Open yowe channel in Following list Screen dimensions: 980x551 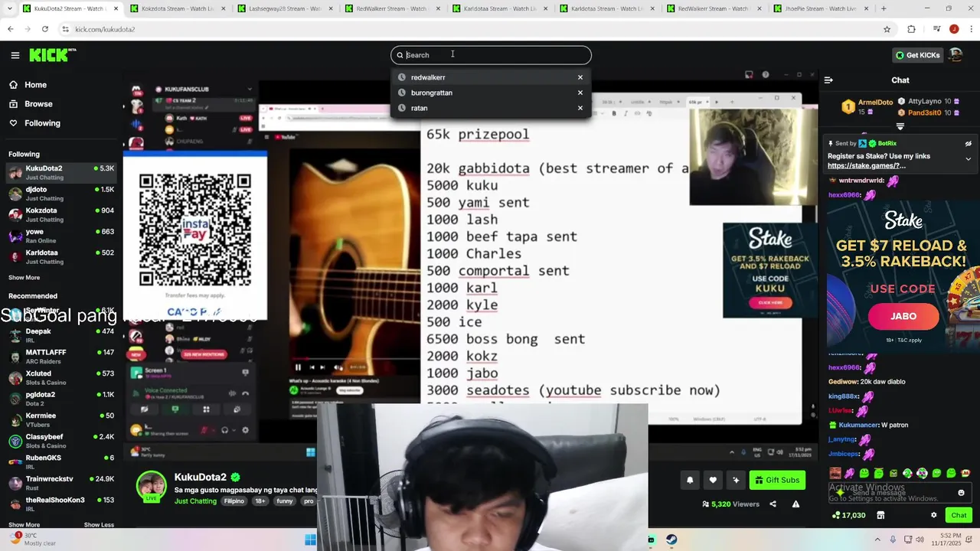(61, 236)
